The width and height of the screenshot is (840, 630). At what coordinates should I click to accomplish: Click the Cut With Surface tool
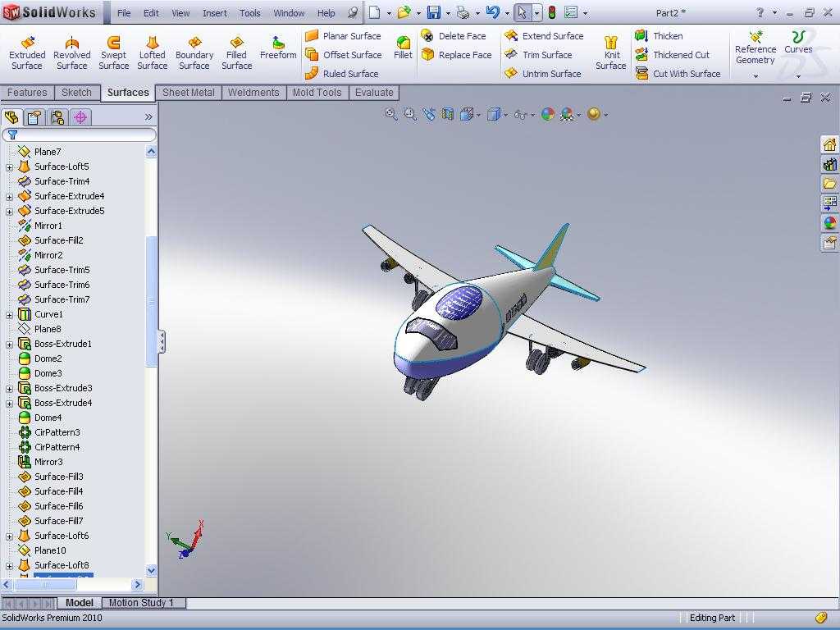click(678, 73)
